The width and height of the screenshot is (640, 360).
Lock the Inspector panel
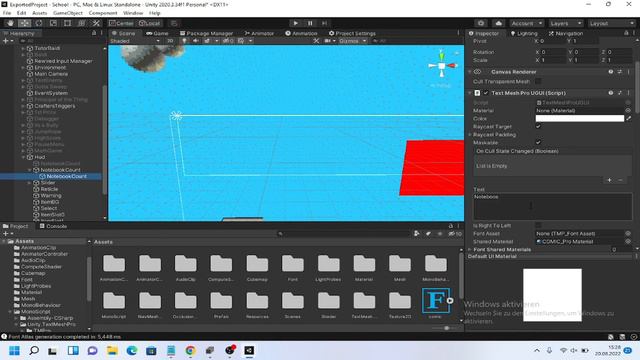pos(626,33)
